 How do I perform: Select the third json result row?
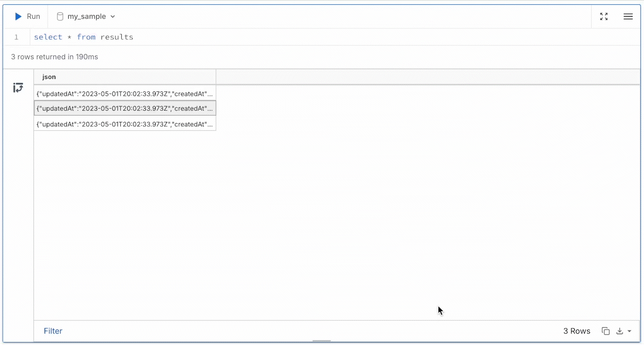[x=125, y=124]
